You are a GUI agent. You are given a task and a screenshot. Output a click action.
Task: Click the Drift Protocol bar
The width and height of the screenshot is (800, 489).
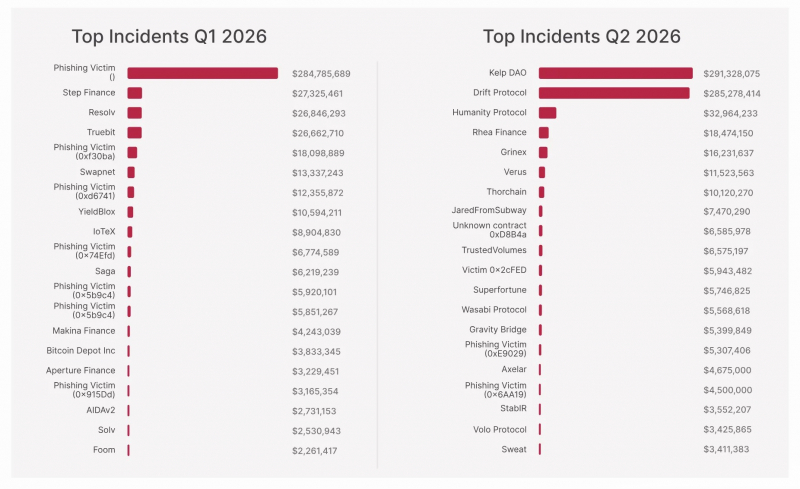(x=614, y=93)
